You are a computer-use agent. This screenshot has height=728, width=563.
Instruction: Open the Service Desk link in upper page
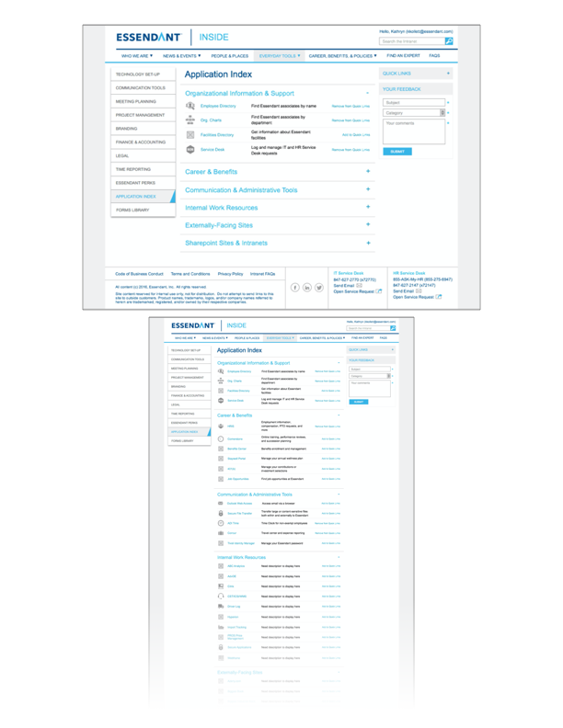click(x=213, y=150)
